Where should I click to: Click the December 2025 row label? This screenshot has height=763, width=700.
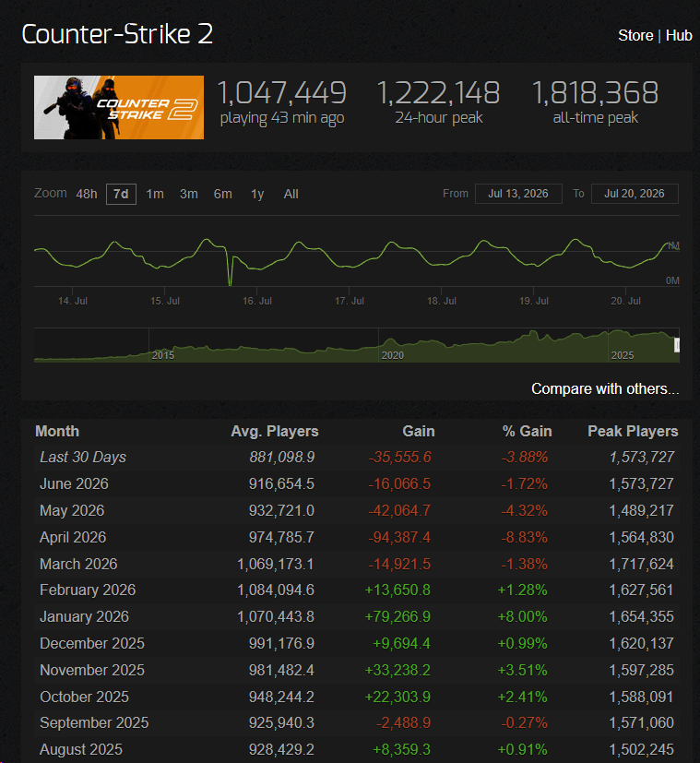click(92, 643)
